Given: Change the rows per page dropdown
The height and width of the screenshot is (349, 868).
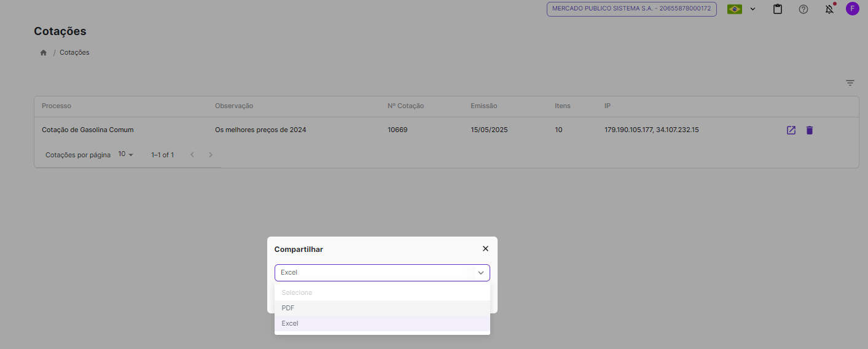Looking at the screenshot, I should [125, 155].
